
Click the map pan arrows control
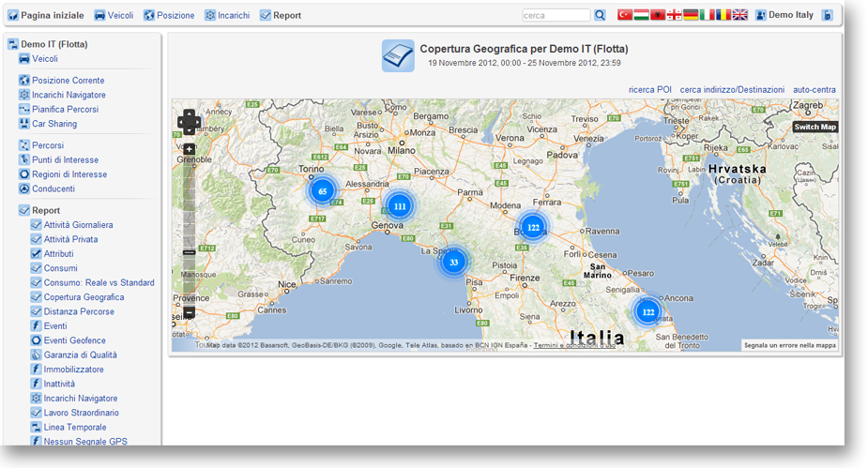click(189, 122)
